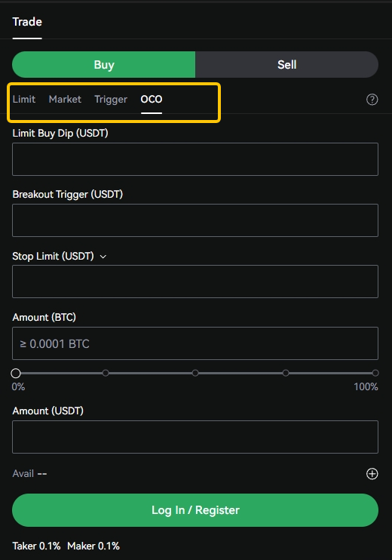Image resolution: width=392 pixels, height=560 pixels.
Task: Set amount slider to 25% marker
Action: point(106,373)
